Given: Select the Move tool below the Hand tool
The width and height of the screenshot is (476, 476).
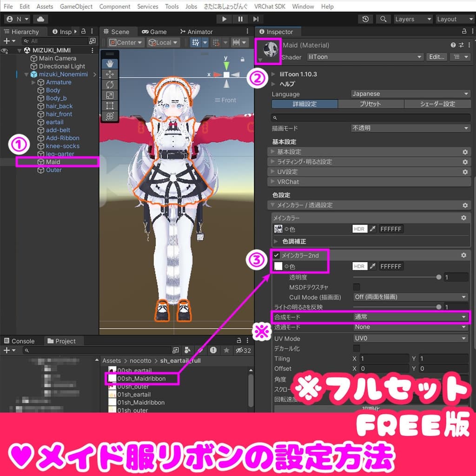Looking at the screenshot, I should tap(110, 74).
